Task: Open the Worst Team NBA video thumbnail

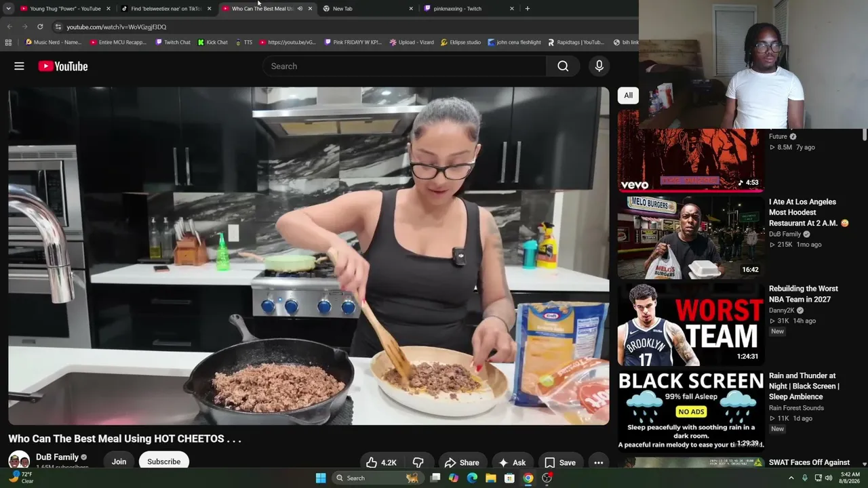Action: (x=690, y=325)
